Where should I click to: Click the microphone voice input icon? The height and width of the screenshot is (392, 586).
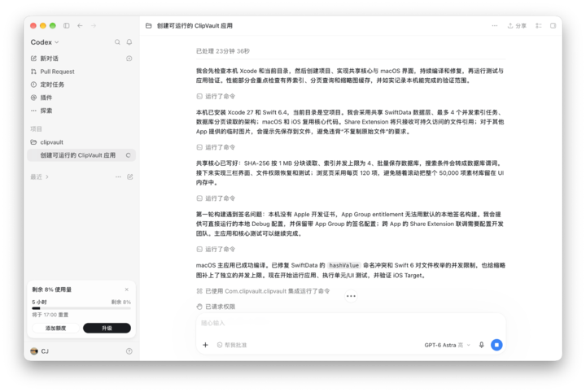click(481, 345)
